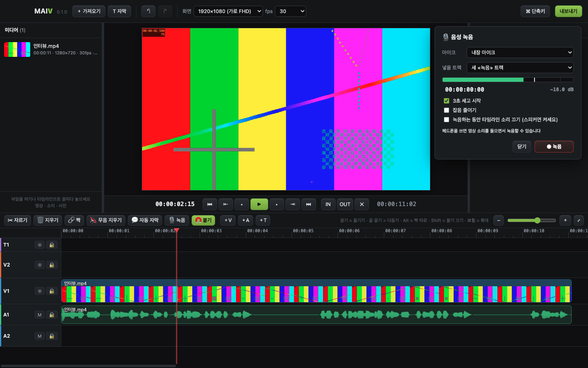Jump to the start of the timeline

[x=210, y=204]
